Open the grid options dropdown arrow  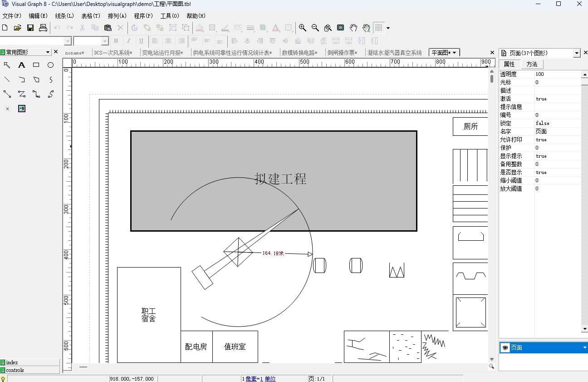[x=388, y=28]
